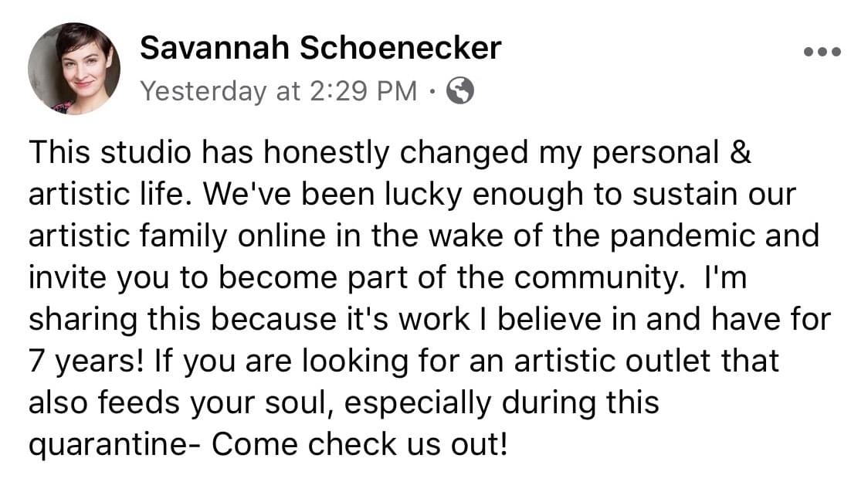Click the "2:29 PM" time text

tap(363, 92)
